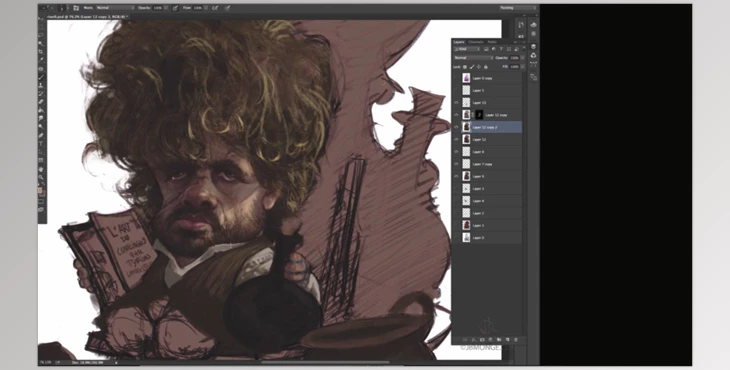
Task: Toggle the Brush panel from options bar
Action: [x=76, y=8]
